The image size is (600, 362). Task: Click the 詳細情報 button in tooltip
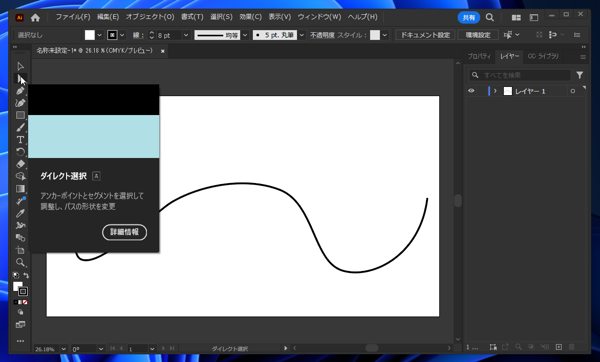(124, 232)
